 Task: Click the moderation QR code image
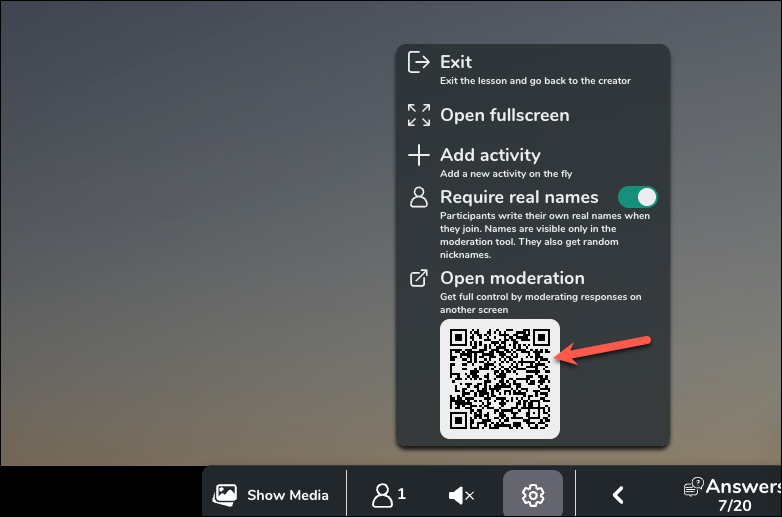click(x=500, y=379)
